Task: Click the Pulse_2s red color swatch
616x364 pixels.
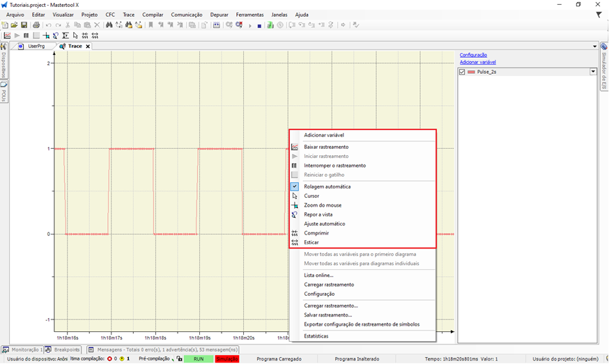Action: pyautogui.click(x=471, y=72)
